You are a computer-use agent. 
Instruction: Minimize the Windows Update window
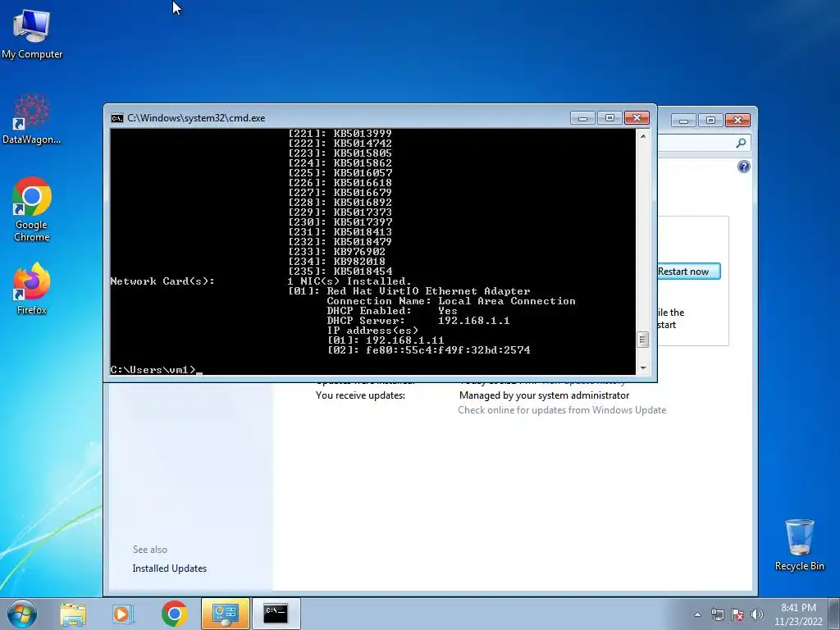coord(683,121)
